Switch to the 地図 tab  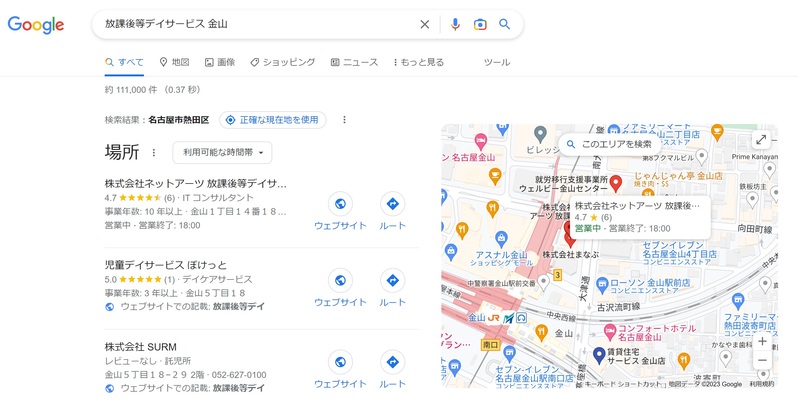pyautogui.click(x=174, y=62)
